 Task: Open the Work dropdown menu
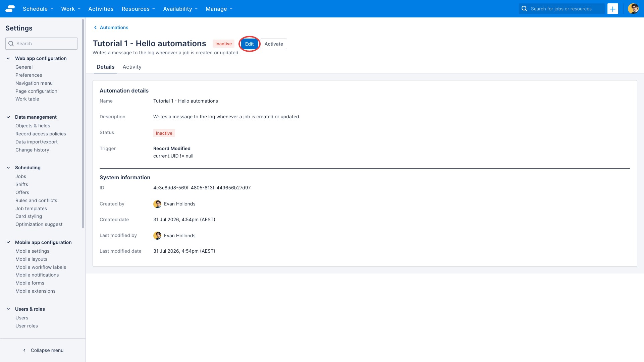(71, 9)
